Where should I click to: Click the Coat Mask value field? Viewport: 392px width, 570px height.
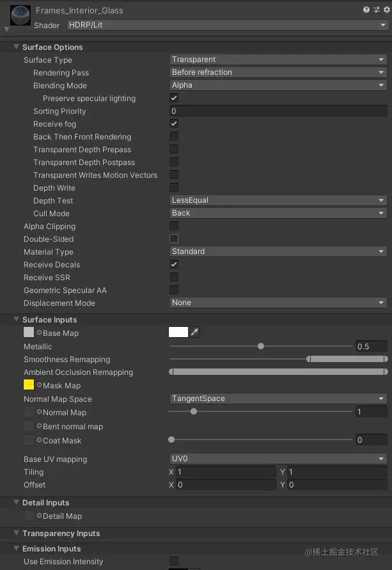point(372,440)
